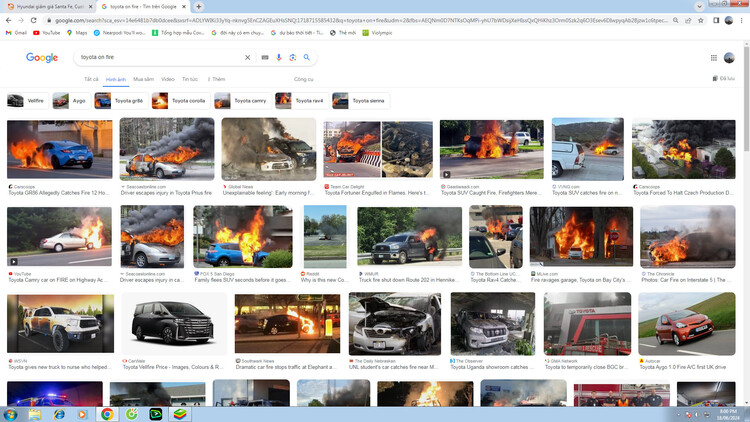The width and height of the screenshot is (750, 422).
Task: Open File Explorer from taskbar
Action: coord(34,414)
